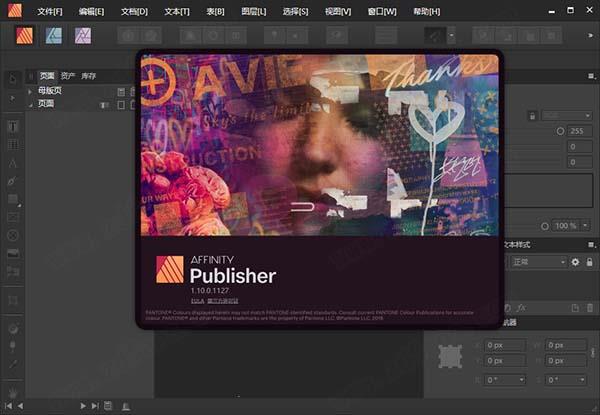600x415 pixels.
Task: Open the fx layer effects icon
Action: click(521, 308)
